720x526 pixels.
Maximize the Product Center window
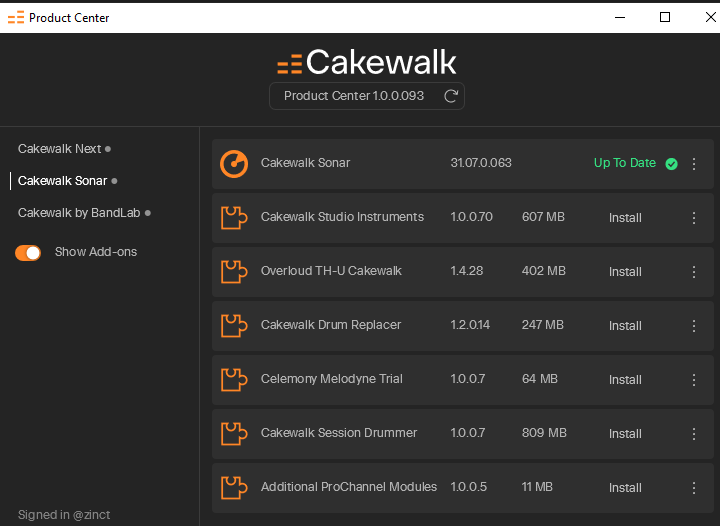tap(665, 17)
